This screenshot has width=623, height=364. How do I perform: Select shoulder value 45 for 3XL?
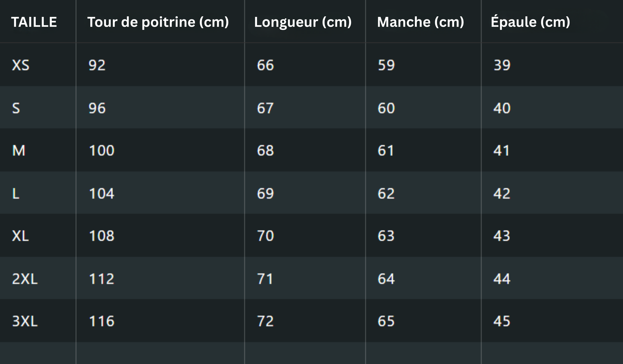tap(502, 321)
